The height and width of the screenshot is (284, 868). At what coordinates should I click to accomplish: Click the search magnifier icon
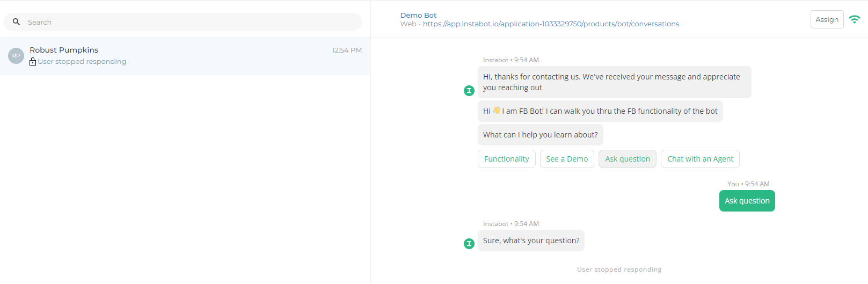pyautogui.click(x=16, y=22)
